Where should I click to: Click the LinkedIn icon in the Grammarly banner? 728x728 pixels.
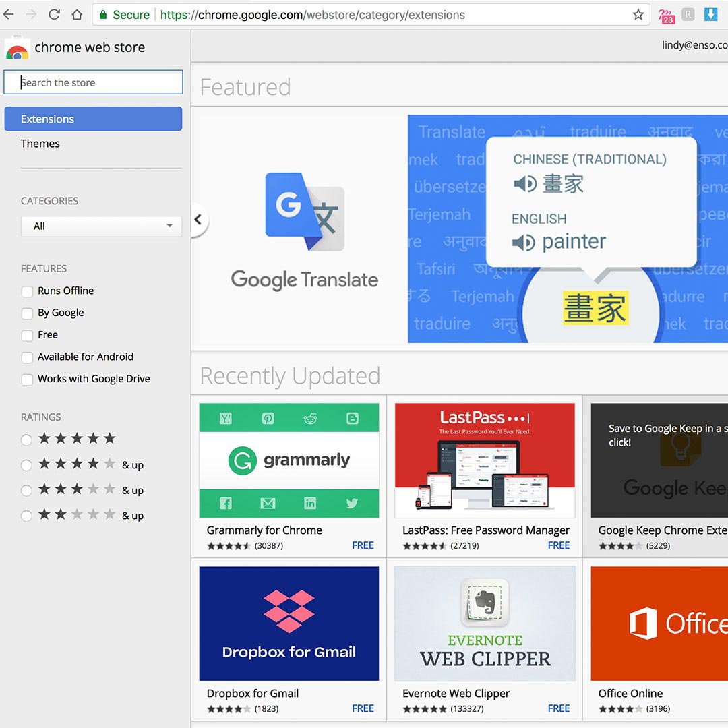pos(309,503)
